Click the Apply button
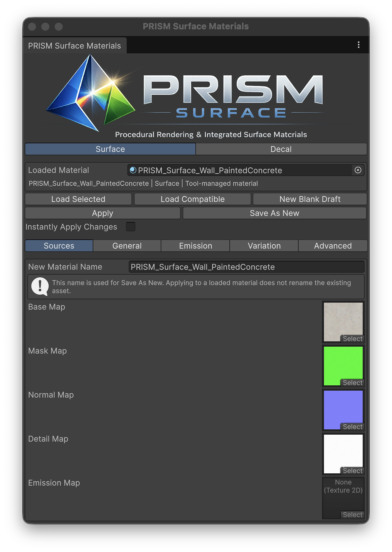392x552 pixels. [x=103, y=213]
